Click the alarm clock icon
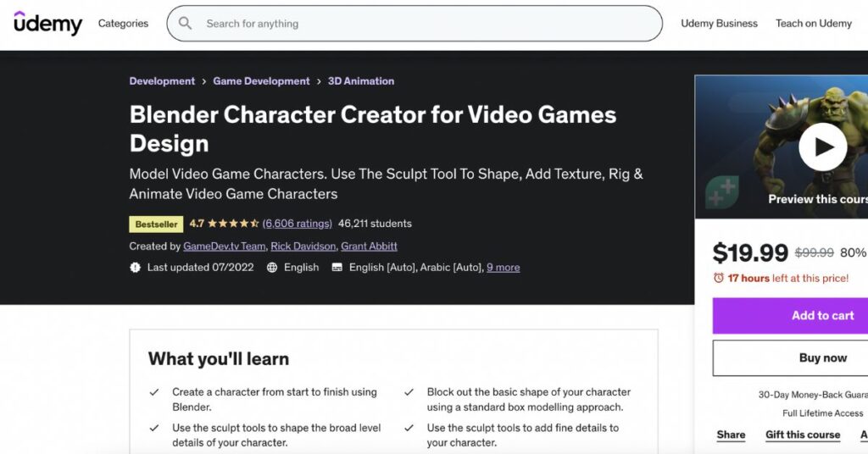Viewport: 868px width, 454px height. click(x=719, y=278)
